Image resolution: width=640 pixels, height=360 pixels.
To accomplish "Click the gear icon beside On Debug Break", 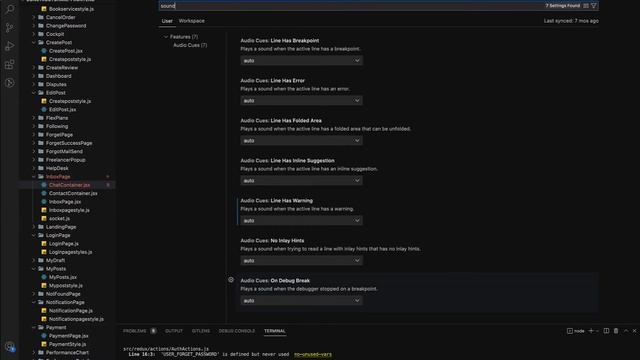I will (231, 280).
